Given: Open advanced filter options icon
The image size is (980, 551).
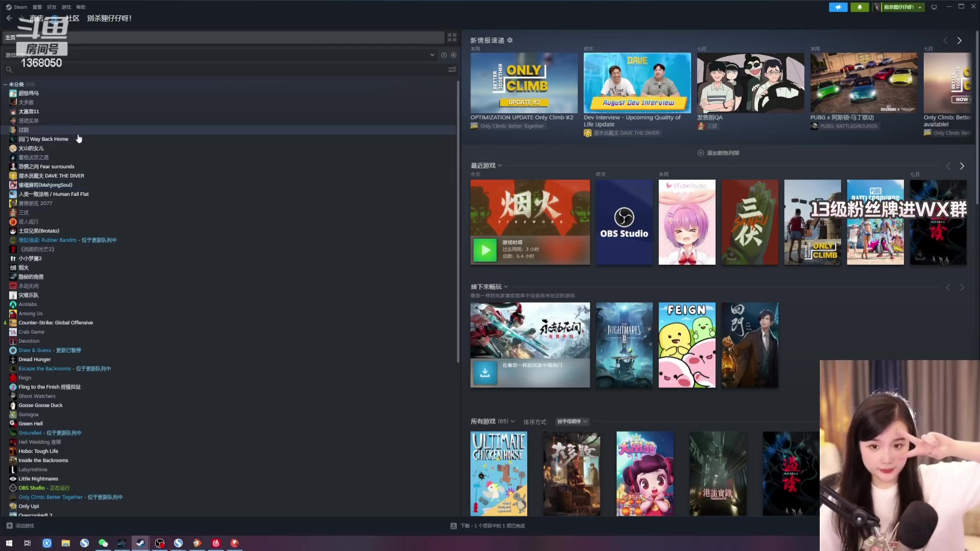Looking at the screenshot, I should tap(452, 69).
